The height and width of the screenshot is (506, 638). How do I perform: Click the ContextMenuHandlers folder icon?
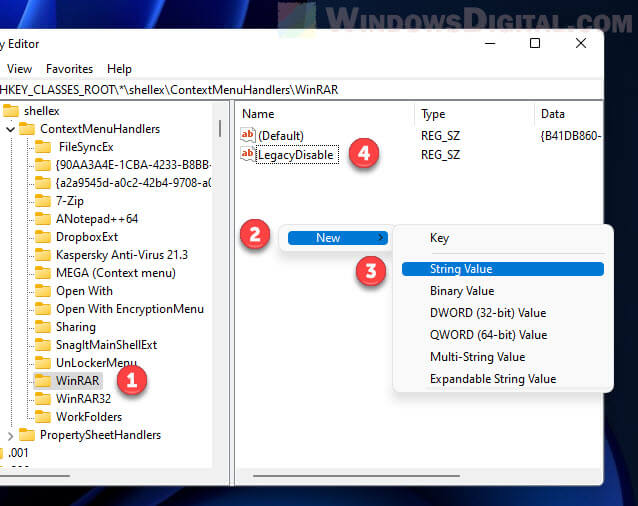click(x=27, y=129)
